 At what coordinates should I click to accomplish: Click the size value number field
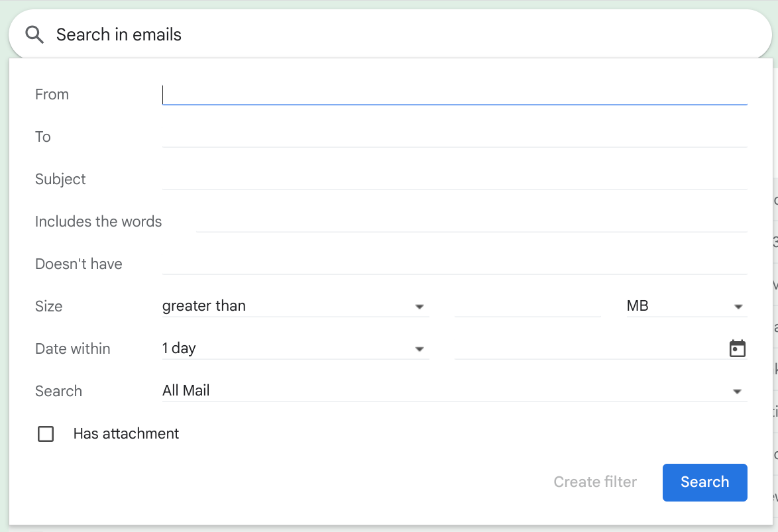[527, 306]
